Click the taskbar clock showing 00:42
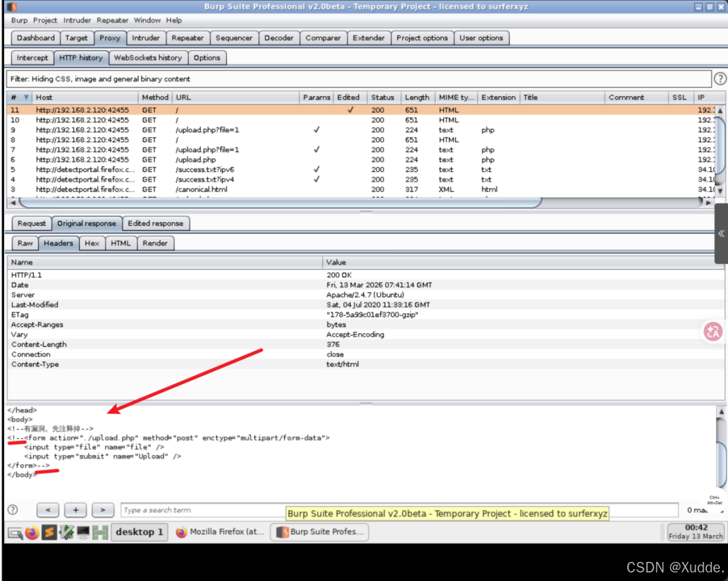 (x=696, y=532)
